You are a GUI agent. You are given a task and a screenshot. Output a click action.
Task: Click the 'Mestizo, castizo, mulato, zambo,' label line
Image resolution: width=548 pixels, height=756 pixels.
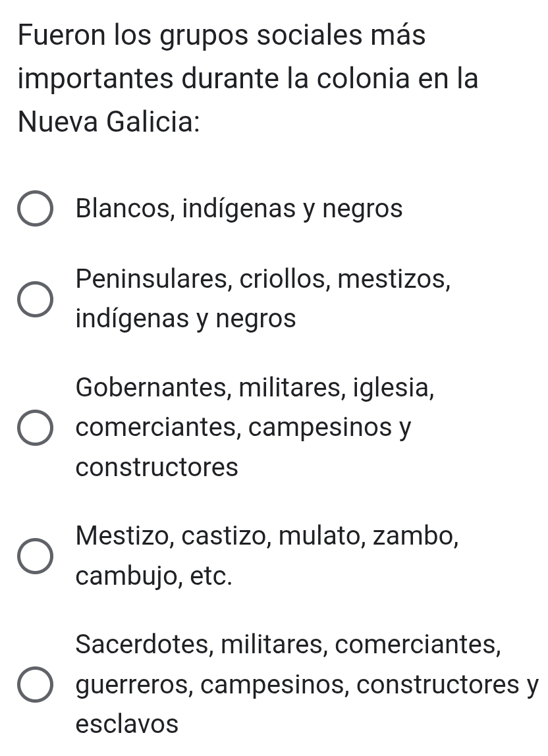pos(267,535)
